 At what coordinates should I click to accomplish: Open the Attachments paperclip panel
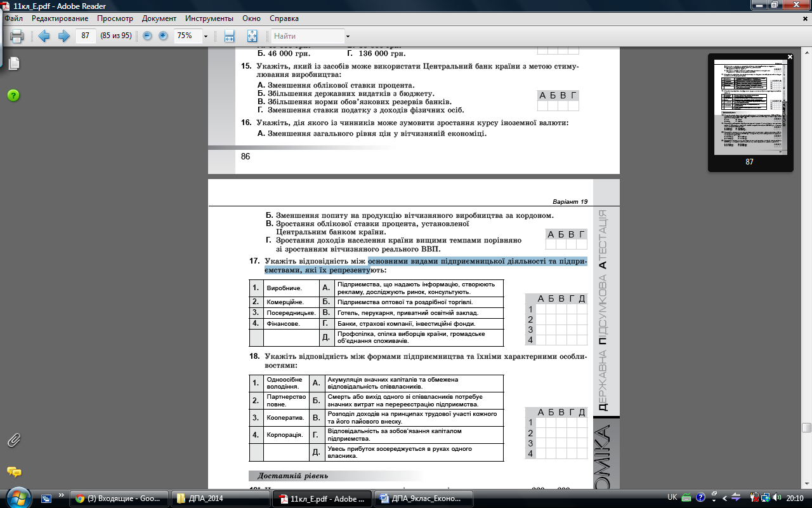pos(13,440)
